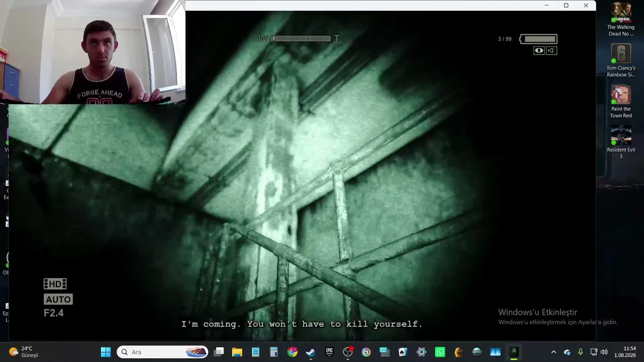Open the Calculator taskbar icon

coord(274,352)
